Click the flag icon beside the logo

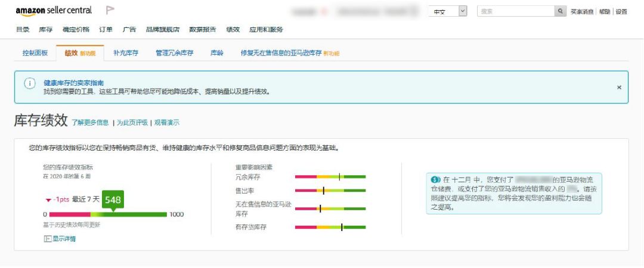(x=110, y=10)
